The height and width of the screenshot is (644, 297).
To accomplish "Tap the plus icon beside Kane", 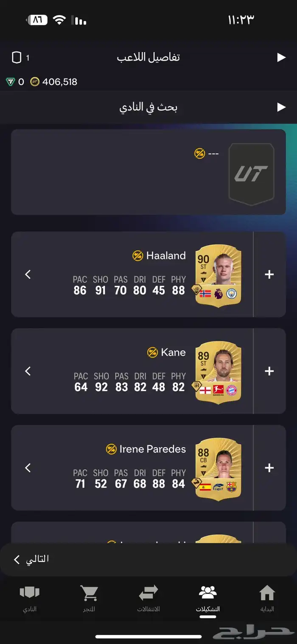I will [269, 371].
